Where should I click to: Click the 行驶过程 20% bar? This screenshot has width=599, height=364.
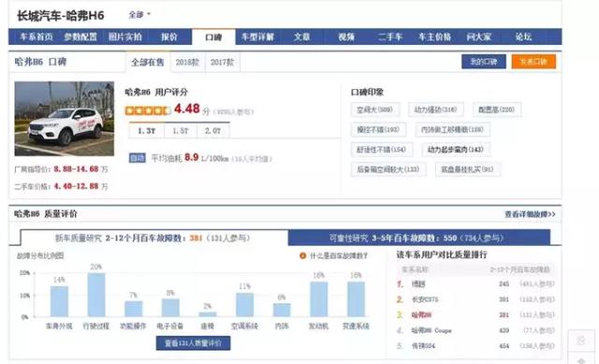96,295
